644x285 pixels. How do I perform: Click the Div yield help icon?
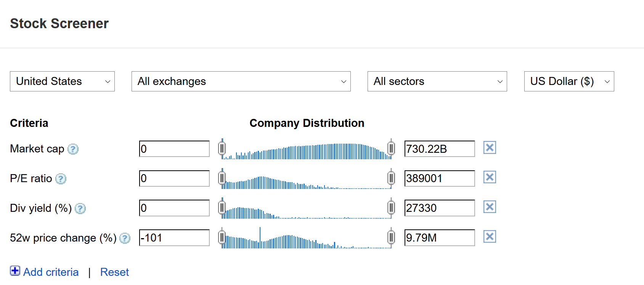point(80,208)
